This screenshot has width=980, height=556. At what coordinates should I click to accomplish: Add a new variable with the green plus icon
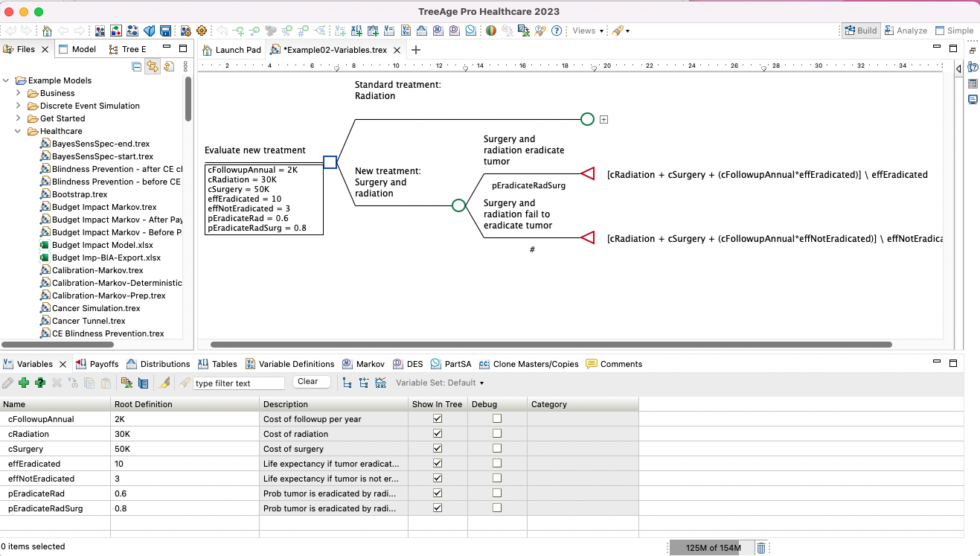(x=23, y=382)
